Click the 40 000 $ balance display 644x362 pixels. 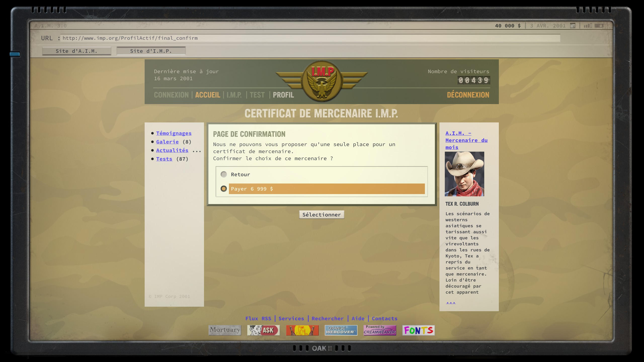click(508, 26)
